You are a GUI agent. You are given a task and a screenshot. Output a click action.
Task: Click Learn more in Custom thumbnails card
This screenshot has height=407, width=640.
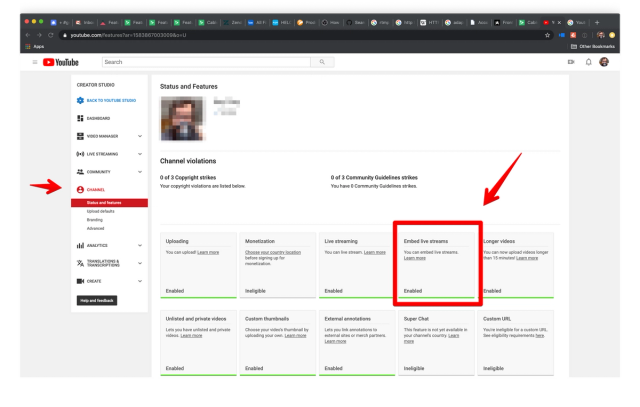[x=296, y=336]
